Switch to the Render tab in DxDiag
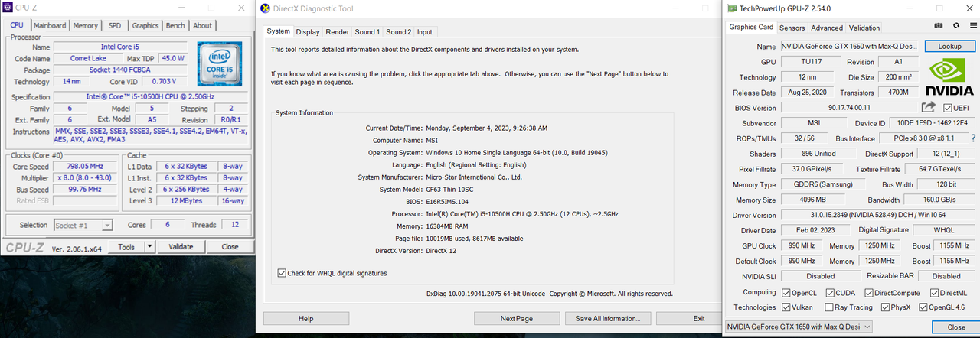Viewport: 980px width, 338px height. pyautogui.click(x=337, y=32)
